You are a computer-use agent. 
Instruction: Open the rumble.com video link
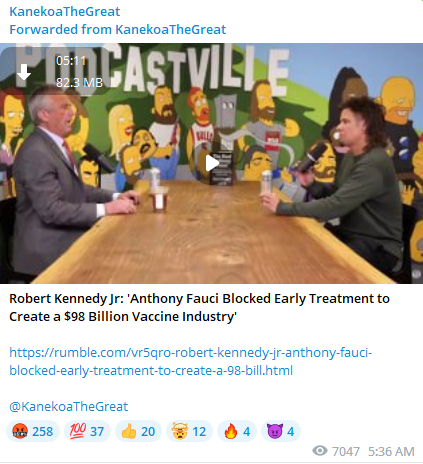[191, 361]
